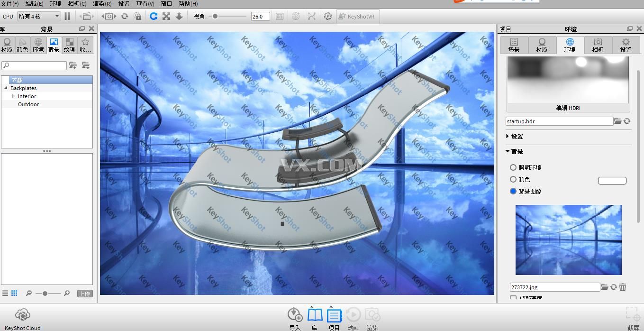This screenshot has height=331, width=644.
Task: Click the background image thumbnail preview
Action: coord(568,240)
